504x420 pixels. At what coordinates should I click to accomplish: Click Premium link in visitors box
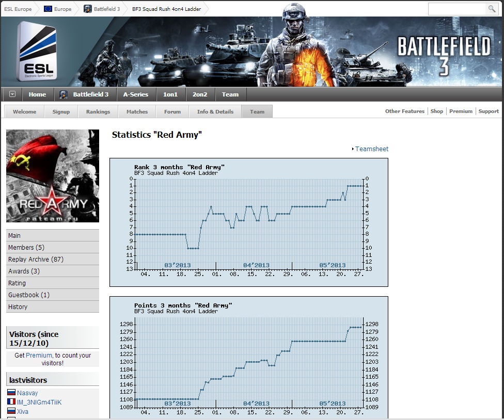click(39, 355)
